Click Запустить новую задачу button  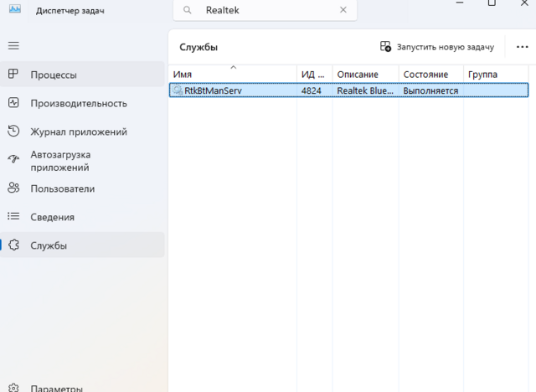437,47
